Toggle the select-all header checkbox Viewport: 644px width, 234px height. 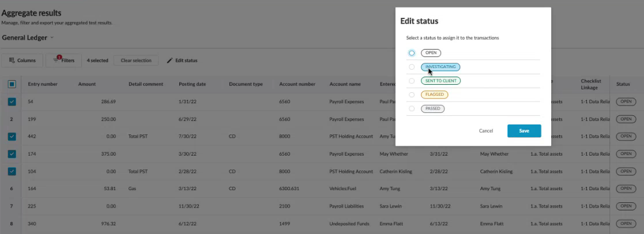tap(12, 84)
